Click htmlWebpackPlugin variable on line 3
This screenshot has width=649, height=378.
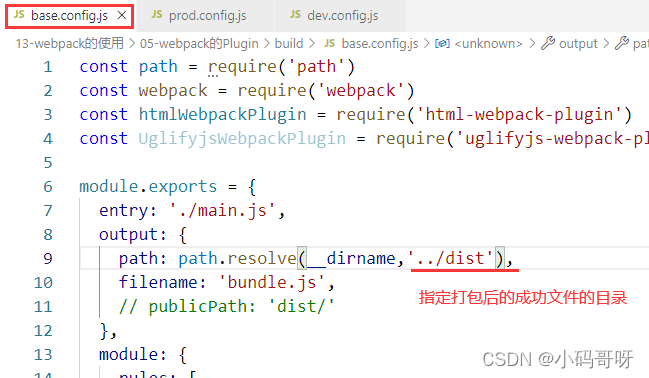[x=222, y=115]
